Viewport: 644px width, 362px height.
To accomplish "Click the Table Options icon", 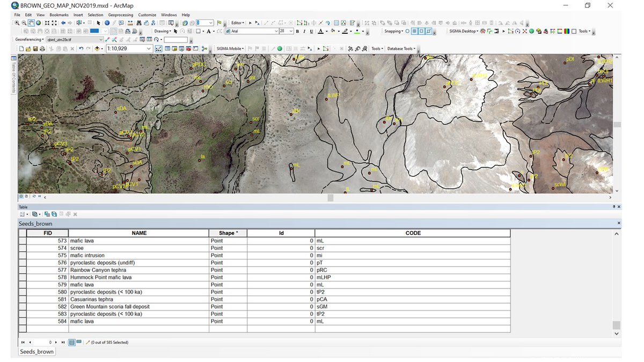I will [23, 214].
